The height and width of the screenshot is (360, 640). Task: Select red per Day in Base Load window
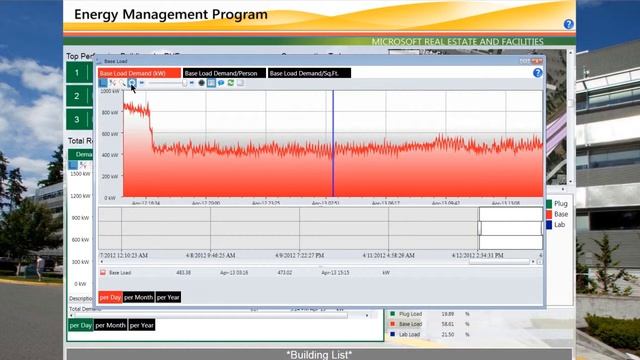(110, 297)
